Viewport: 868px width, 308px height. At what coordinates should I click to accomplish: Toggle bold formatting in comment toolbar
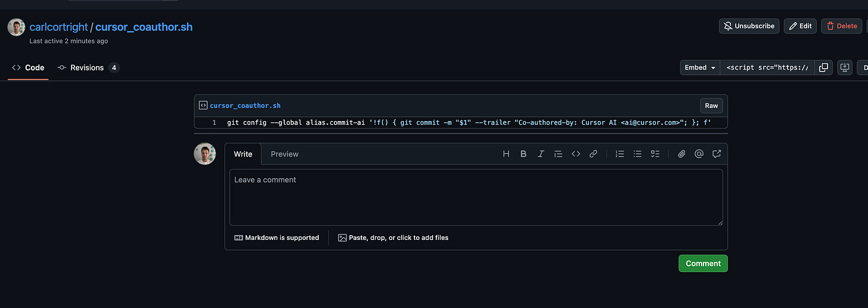pos(523,154)
